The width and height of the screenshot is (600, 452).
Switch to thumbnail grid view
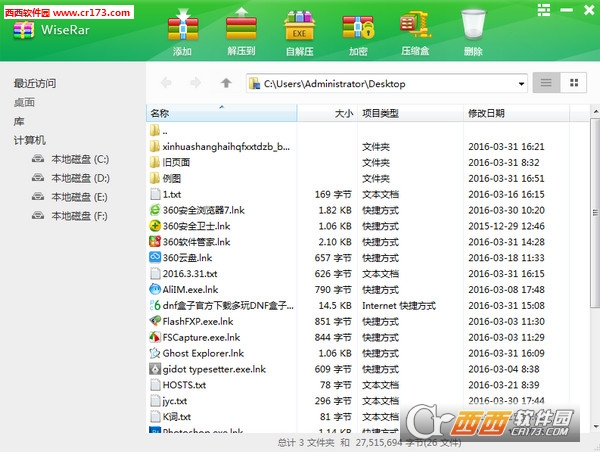pos(573,83)
